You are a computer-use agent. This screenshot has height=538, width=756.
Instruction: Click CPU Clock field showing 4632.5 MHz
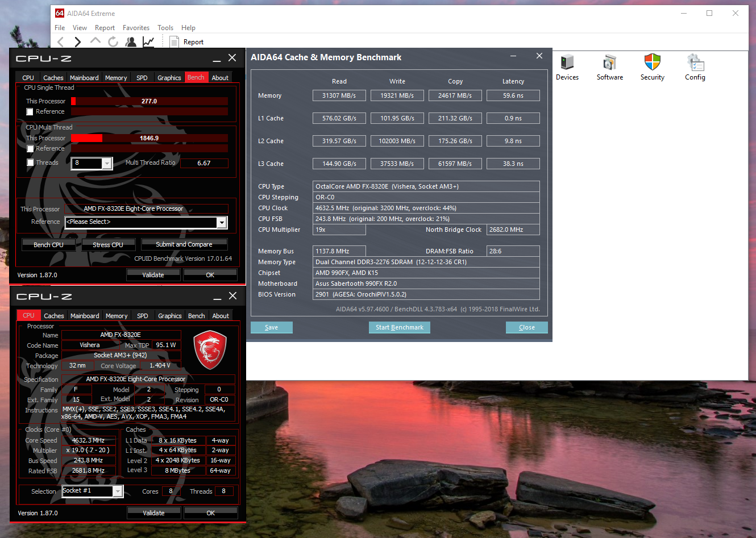426,208
